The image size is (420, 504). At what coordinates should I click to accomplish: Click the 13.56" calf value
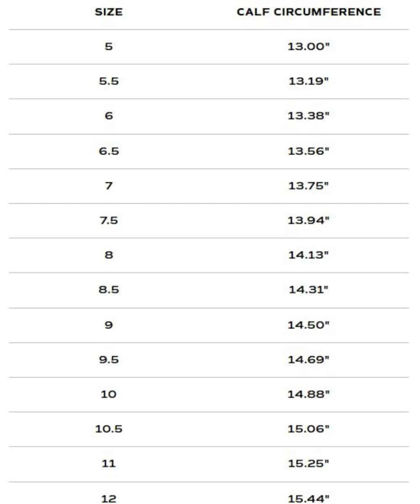point(309,151)
